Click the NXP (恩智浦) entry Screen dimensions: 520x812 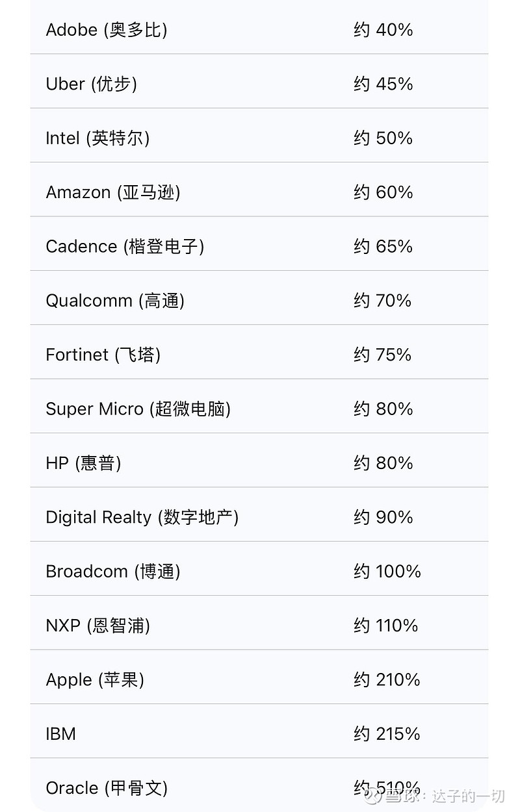click(97, 626)
